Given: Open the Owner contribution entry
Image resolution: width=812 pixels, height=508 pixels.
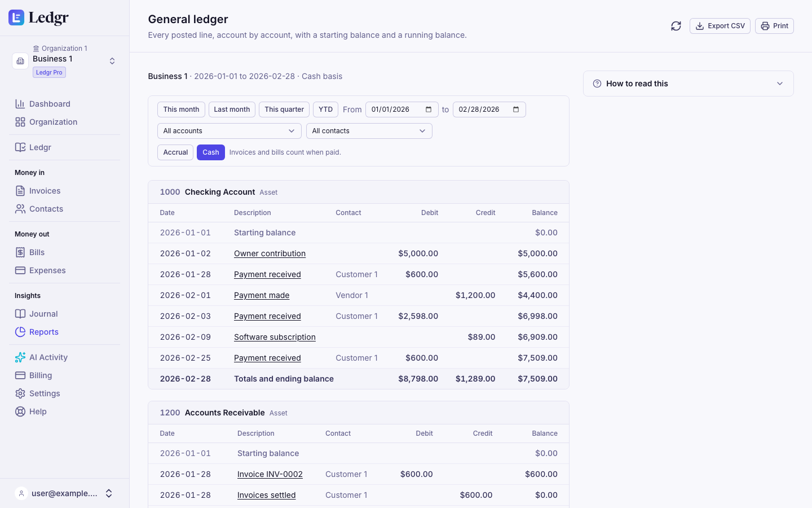Looking at the screenshot, I should click(x=270, y=253).
